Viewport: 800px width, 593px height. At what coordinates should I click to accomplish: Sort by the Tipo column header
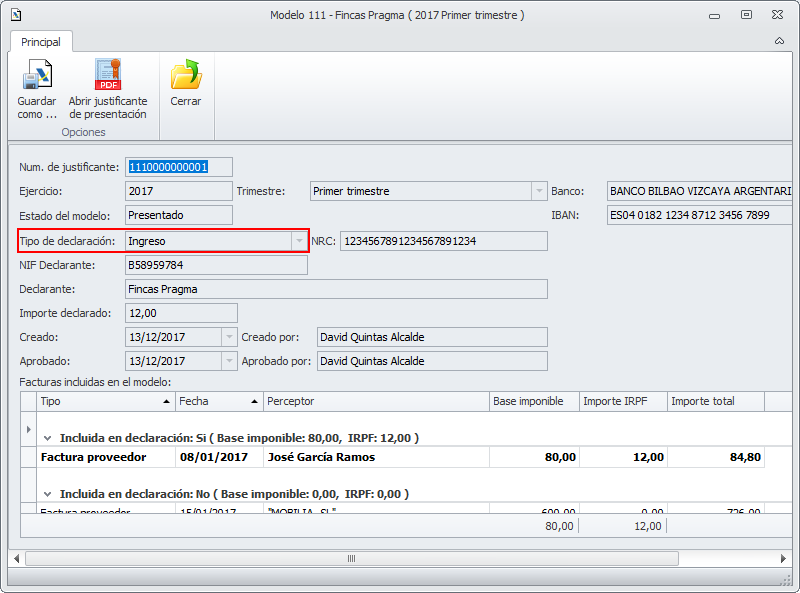[104, 401]
